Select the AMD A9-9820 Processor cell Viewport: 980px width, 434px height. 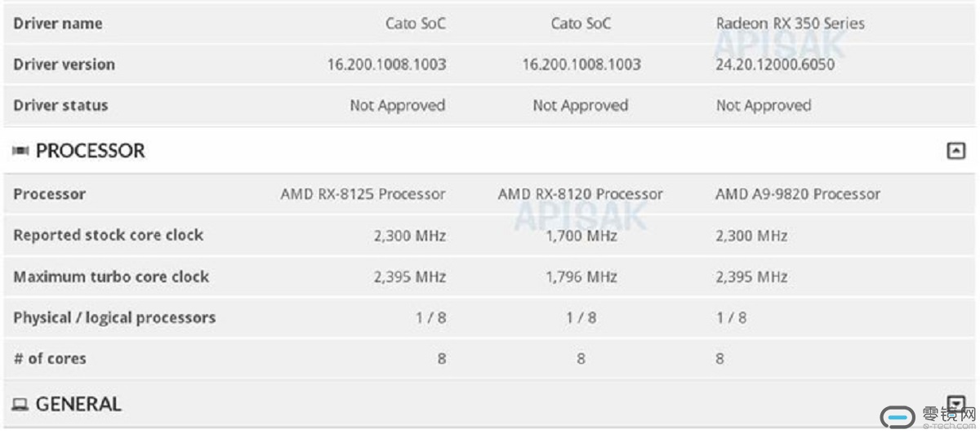tap(798, 194)
